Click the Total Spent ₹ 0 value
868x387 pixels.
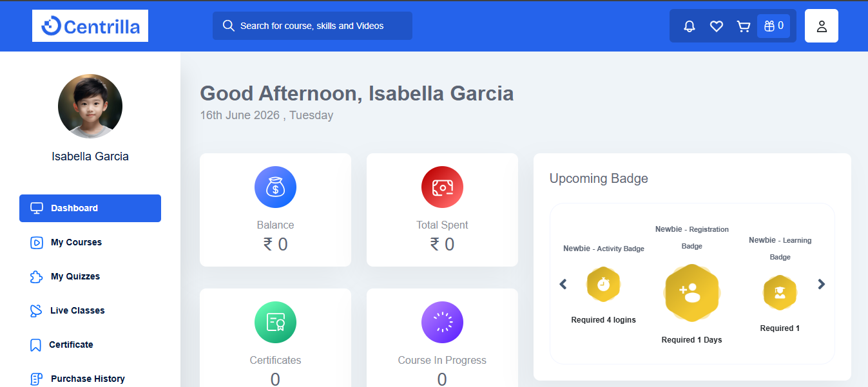click(442, 245)
